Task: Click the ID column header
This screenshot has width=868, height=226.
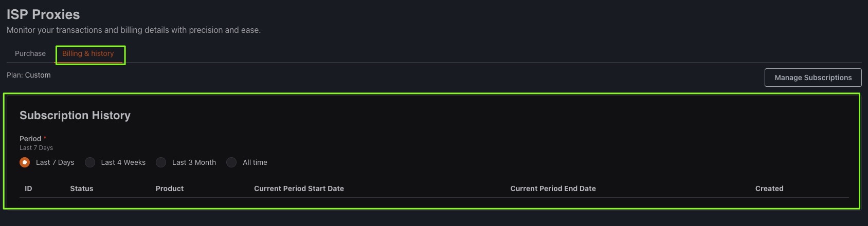Action: [x=28, y=189]
